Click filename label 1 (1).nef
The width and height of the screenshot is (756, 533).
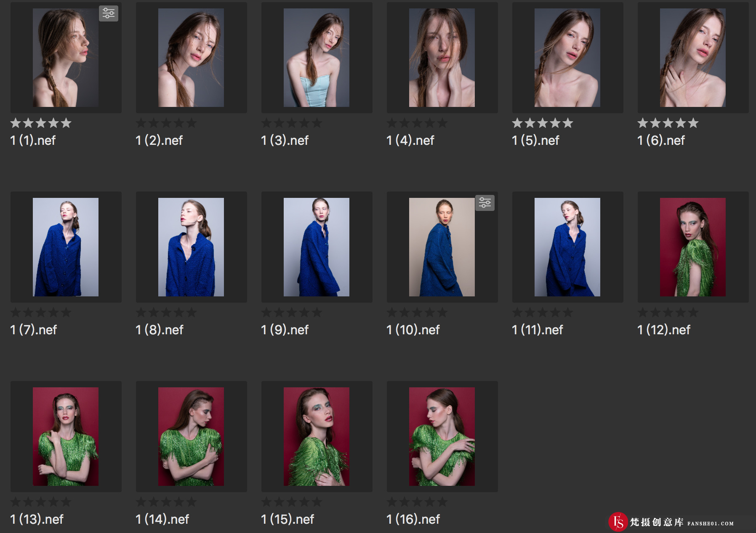coord(33,140)
